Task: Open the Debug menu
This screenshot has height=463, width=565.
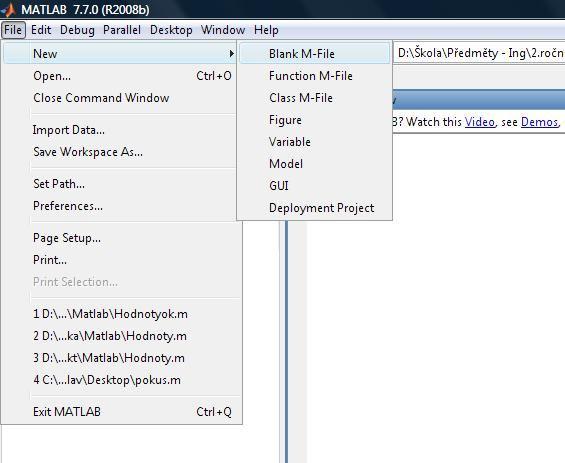Action: pyautogui.click(x=77, y=30)
